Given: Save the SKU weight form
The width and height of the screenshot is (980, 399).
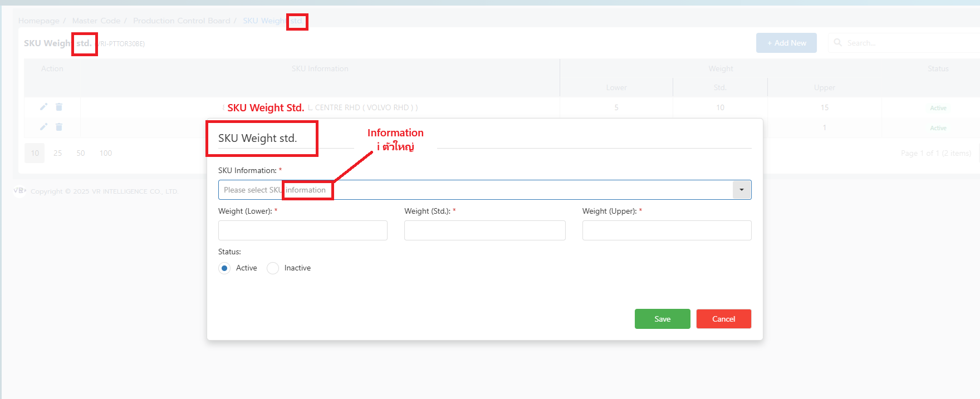Looking at the screenshot, I should pyautogui.click(x=662, y=319).
